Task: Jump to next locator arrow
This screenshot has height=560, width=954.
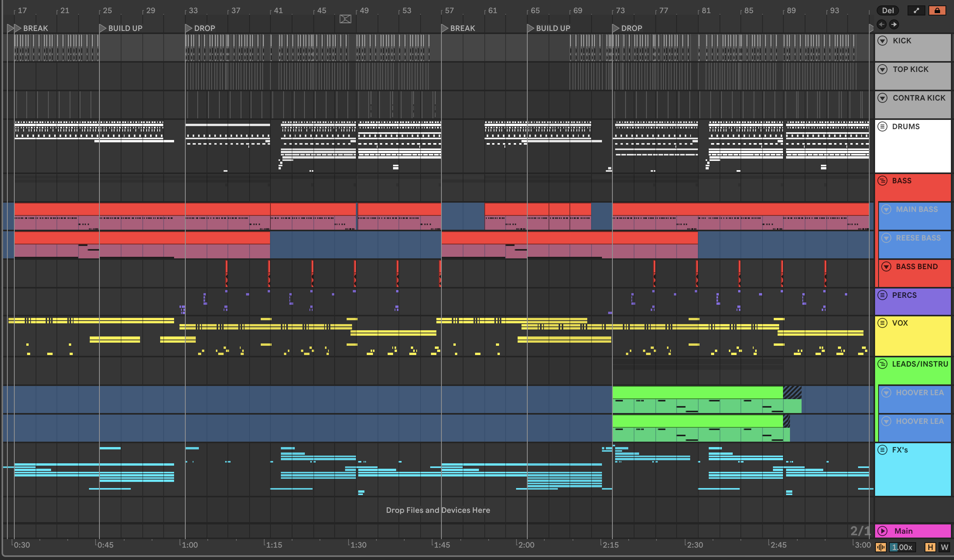Action: coord(894,24)
